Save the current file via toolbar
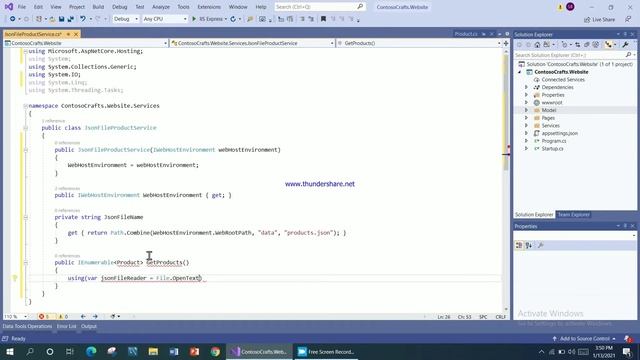640x360 pixels. tap(62, 19)
